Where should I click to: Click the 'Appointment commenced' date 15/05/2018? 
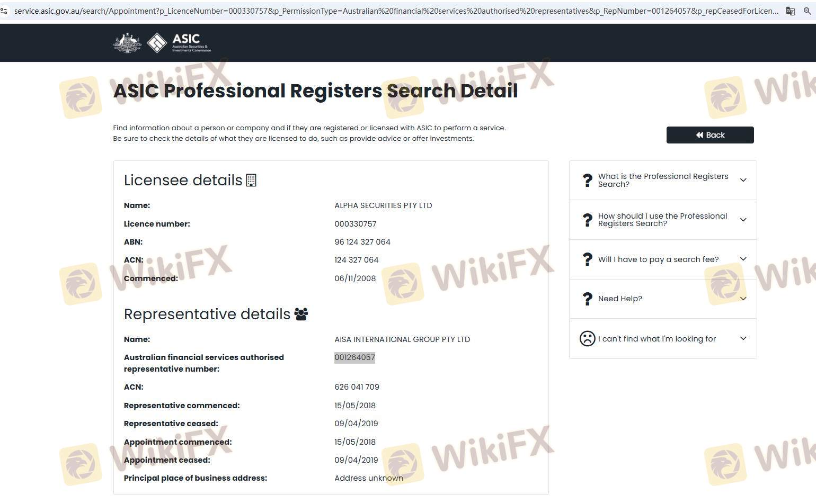(355, 442)
